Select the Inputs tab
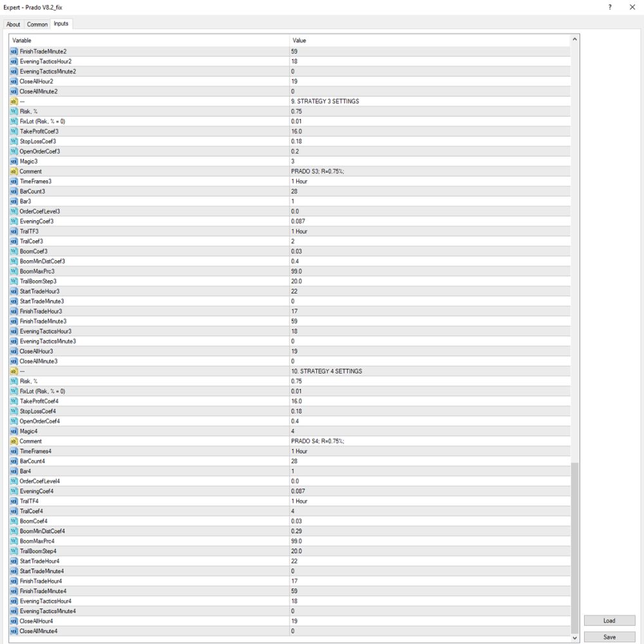The image size is (644, 644). pyautogui.click(x=61, y=24)
